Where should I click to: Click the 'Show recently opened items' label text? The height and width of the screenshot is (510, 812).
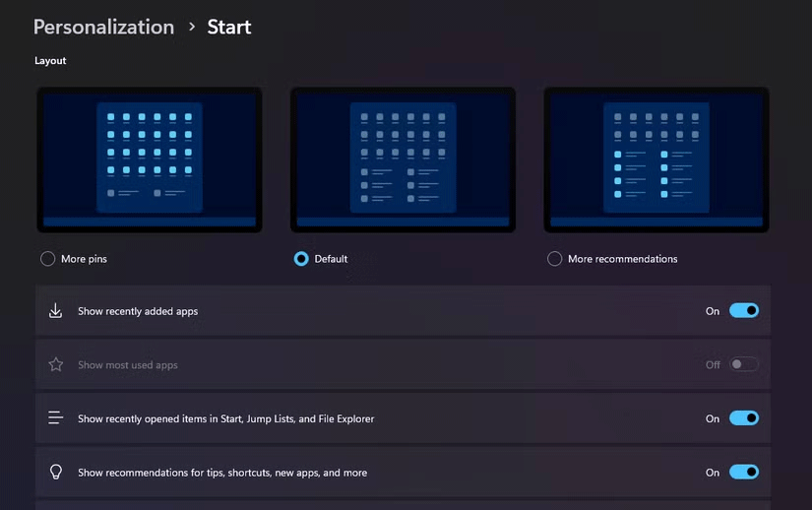click(x=225, y=418)
